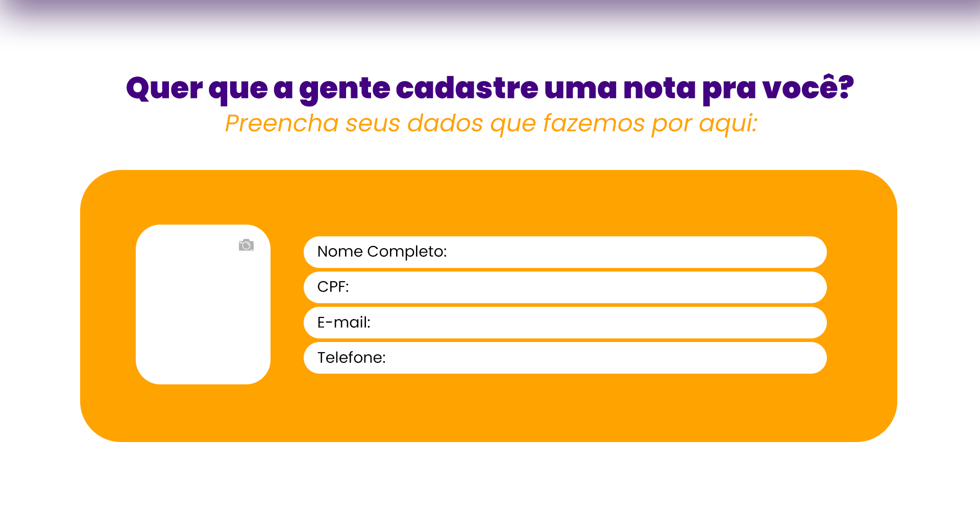Click the word "fazemos" in the subtitle
Viewport: 980px width, 513px height.
tap(594, 124)
